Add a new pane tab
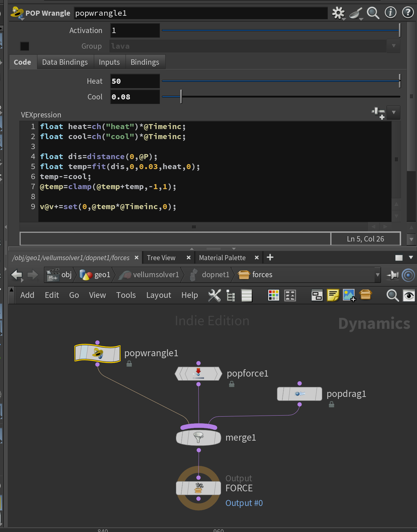 tap(270, 257)
